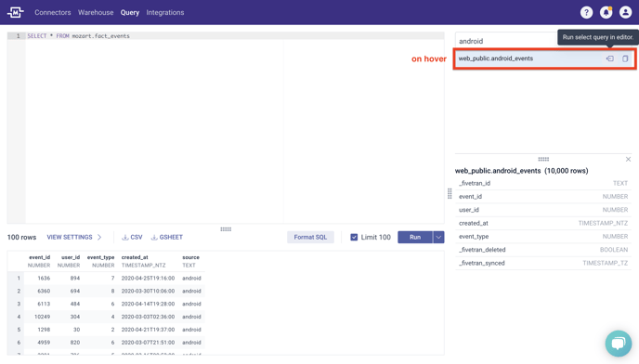Click the 100 rows count label
Screen dimensions: 639x364
tap(21, 237)
